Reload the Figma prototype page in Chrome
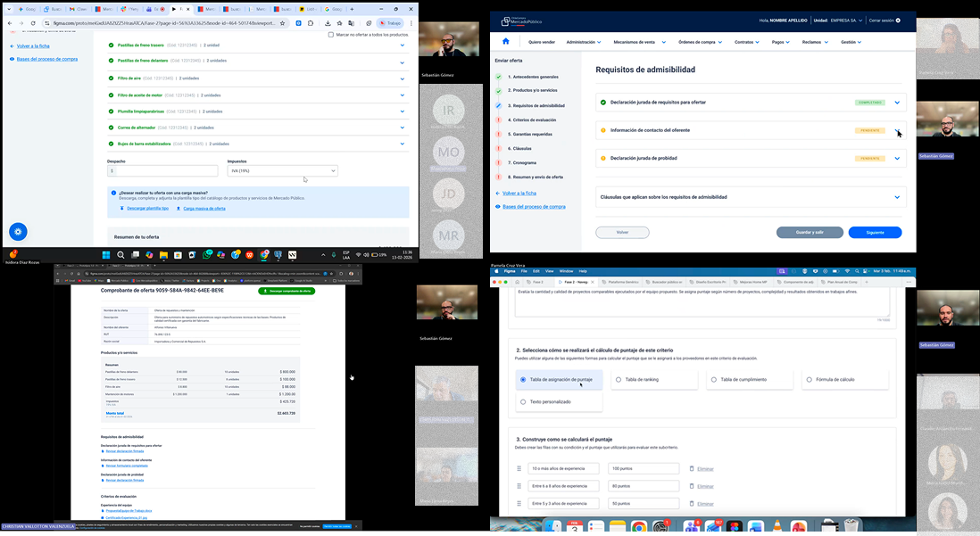This screenshot has width=980, height=536. (33, 23)
